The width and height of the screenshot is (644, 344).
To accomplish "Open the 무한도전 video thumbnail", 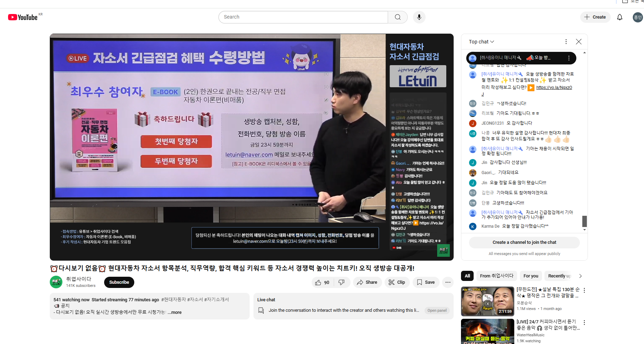I will [x=487, y=302].
